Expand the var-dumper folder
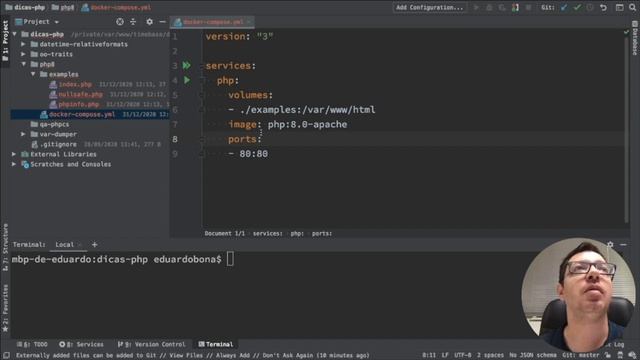This screenshot has width=640, height=360. (x=23, y=134)
